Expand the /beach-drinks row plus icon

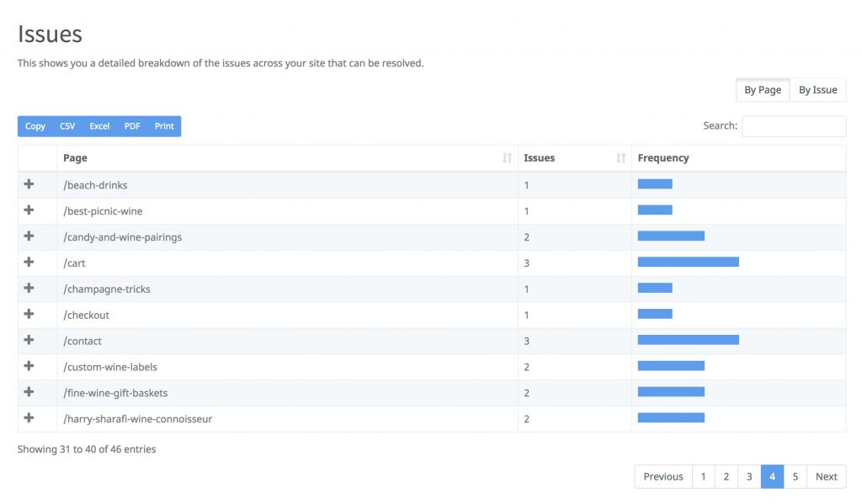pyautogui.click(x=29, y=184)
